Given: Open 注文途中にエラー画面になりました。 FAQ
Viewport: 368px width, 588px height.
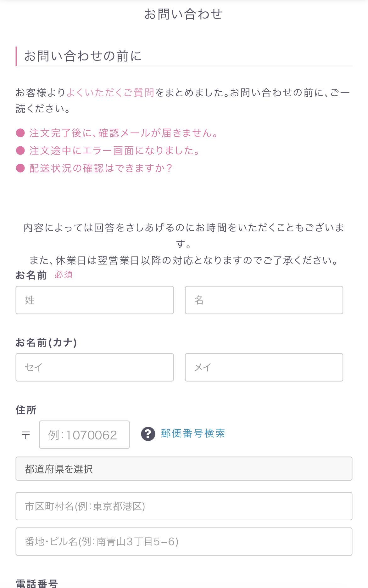Looking at the screenshot, I should pyautogui.click(x=115, y=150).
